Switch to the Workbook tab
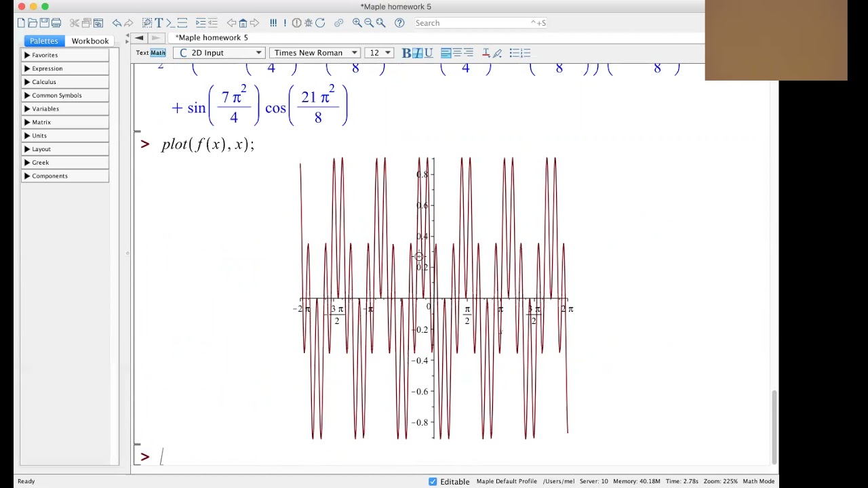868x488 pixels. click(x=90, y=41)
